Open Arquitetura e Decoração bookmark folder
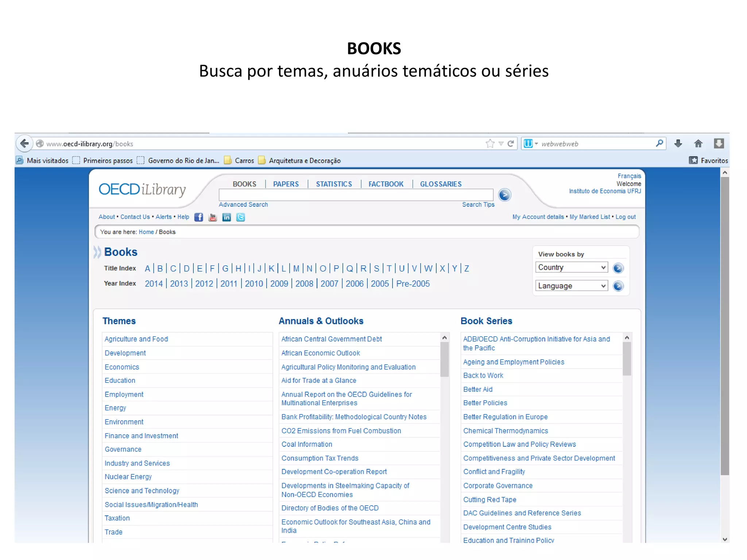The image size is (747, 560). 299,160
